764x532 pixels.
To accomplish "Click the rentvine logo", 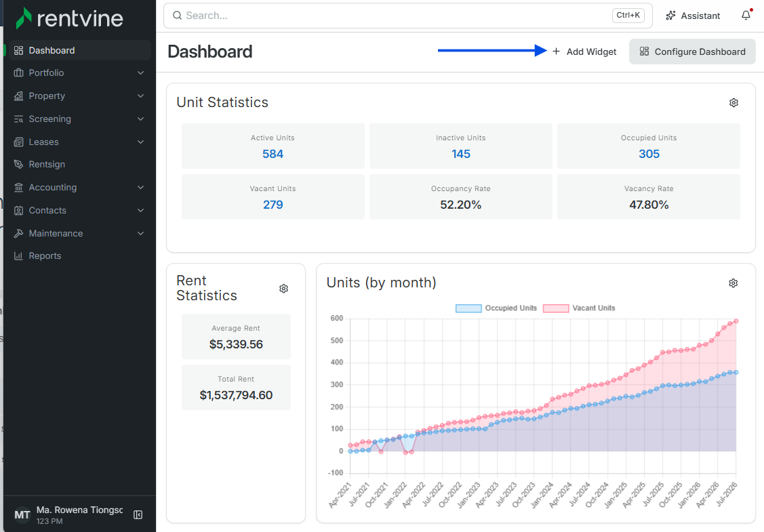I will click(69, 18).
